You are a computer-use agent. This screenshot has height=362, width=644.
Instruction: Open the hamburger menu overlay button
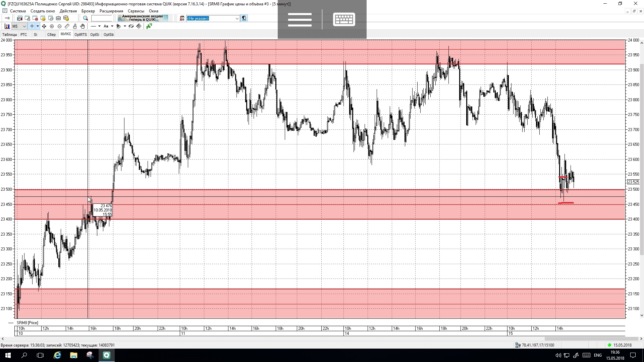point(300,19)
